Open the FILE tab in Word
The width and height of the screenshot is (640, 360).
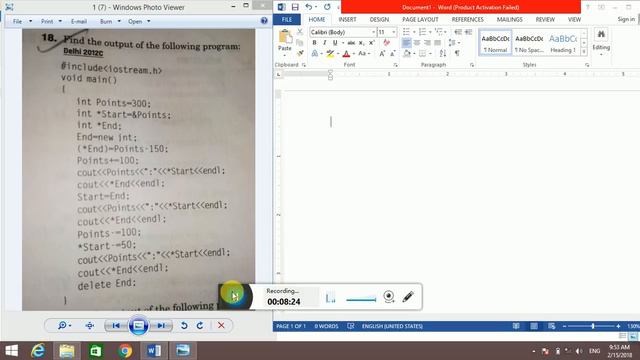(287, 20)
